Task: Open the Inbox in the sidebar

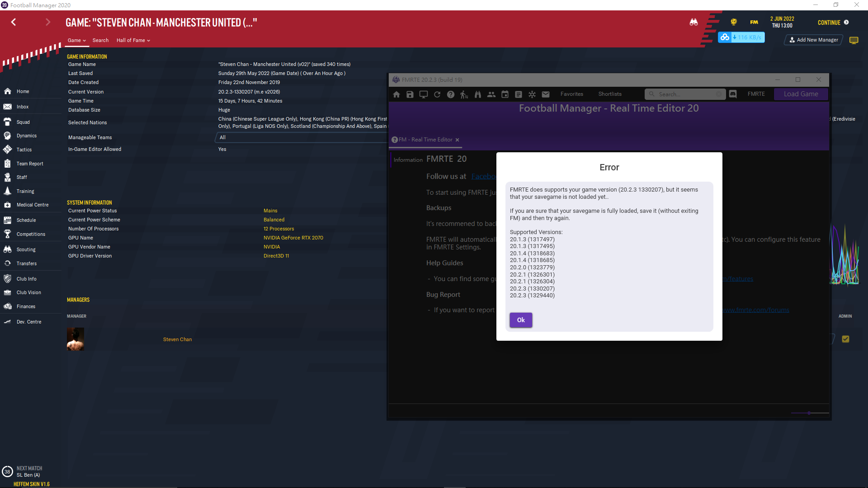Action: [23, 107]
